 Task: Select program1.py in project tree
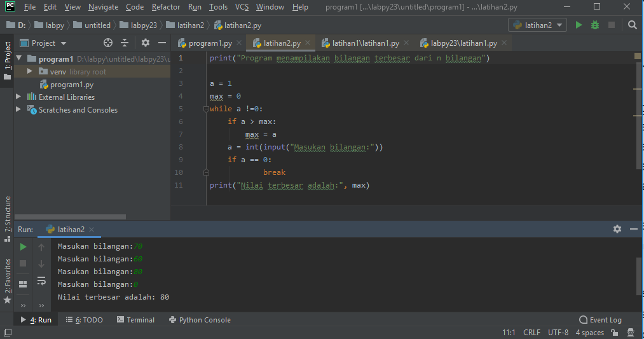(71, 84)
